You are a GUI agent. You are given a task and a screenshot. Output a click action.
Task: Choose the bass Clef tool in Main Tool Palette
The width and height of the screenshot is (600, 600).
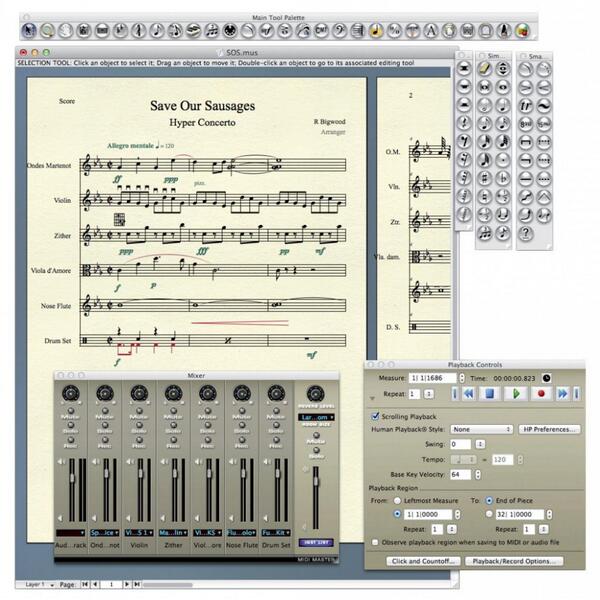[340, 31]
